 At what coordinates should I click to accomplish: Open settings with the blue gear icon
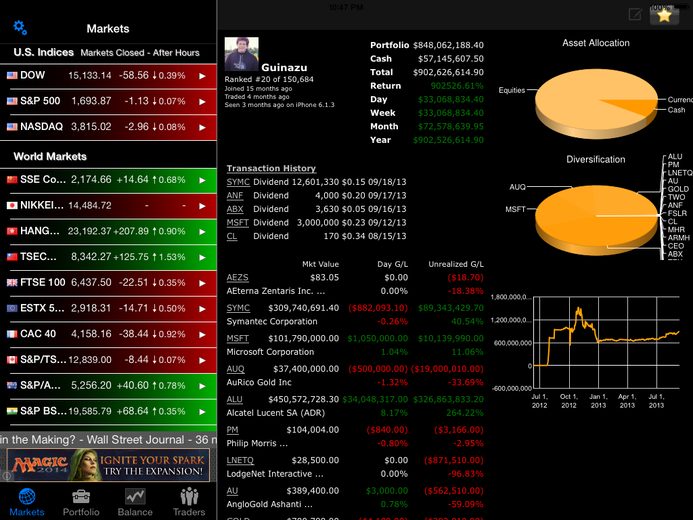(20, 28)
